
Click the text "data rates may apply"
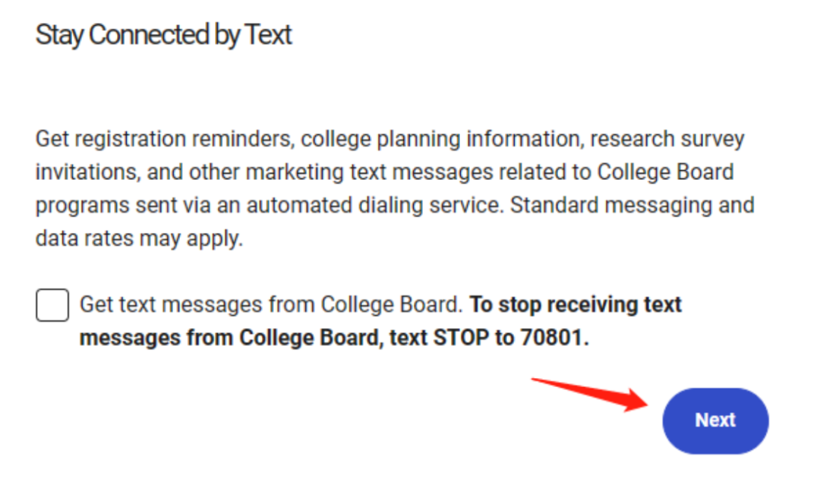[138, 238]
